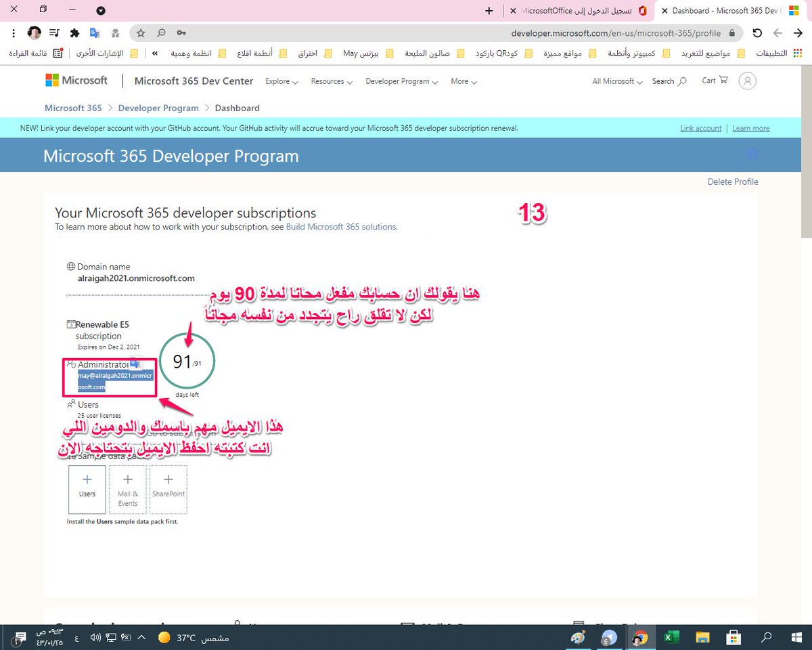Open Chrome three-dot menu

point(14,32)
